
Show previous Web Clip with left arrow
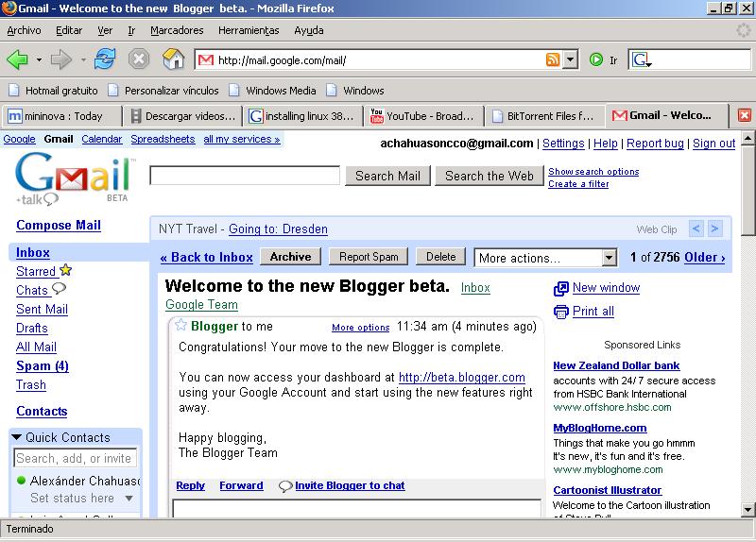coord(696,229)
